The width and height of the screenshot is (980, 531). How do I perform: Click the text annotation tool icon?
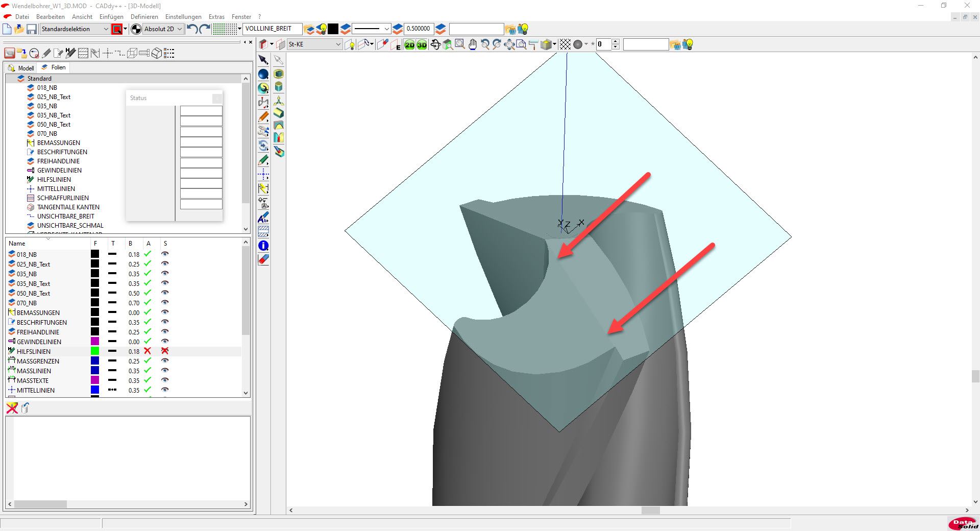click(x=263, y=218)
